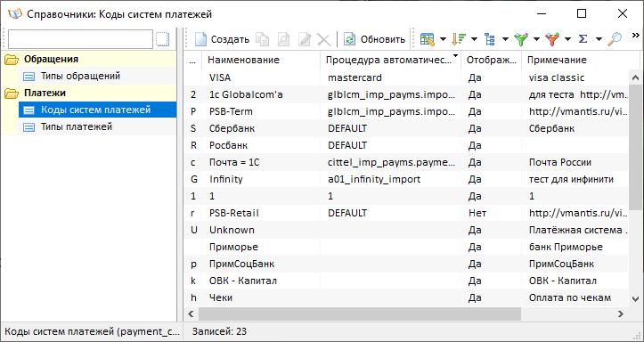The image size is (644, 342).
Task: Open the green filter dropdown arrow
Action: click(536, 39)
